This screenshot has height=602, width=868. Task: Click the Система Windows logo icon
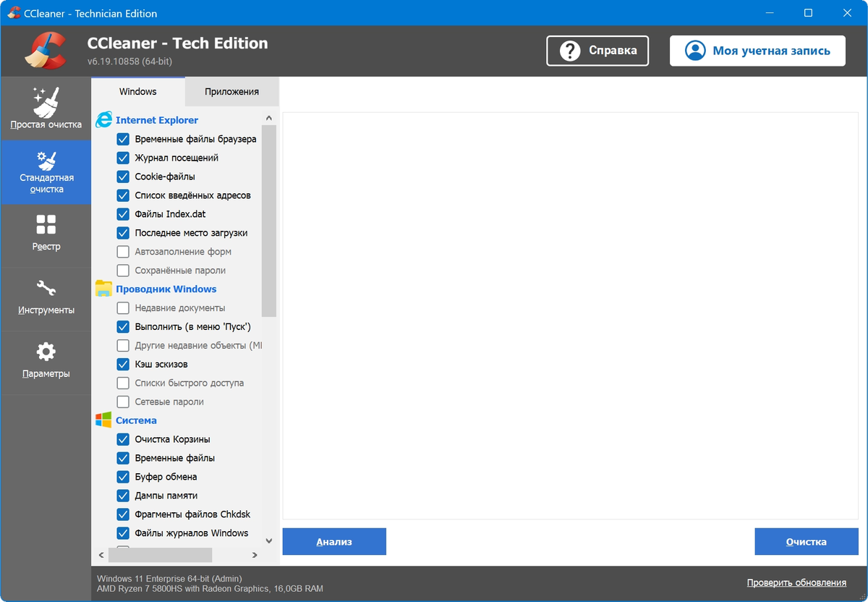pyautogui.click(x=104, y=420)
